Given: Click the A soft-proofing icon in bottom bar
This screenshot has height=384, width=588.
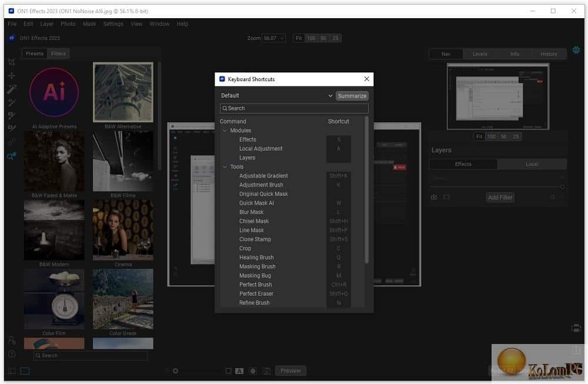Looking at the screenshot, I should (239, 371).
